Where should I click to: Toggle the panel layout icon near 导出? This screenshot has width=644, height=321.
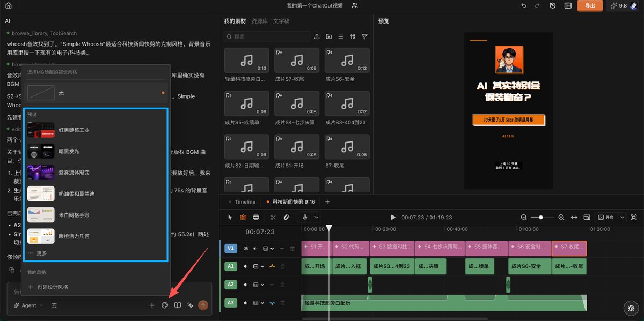567,5
